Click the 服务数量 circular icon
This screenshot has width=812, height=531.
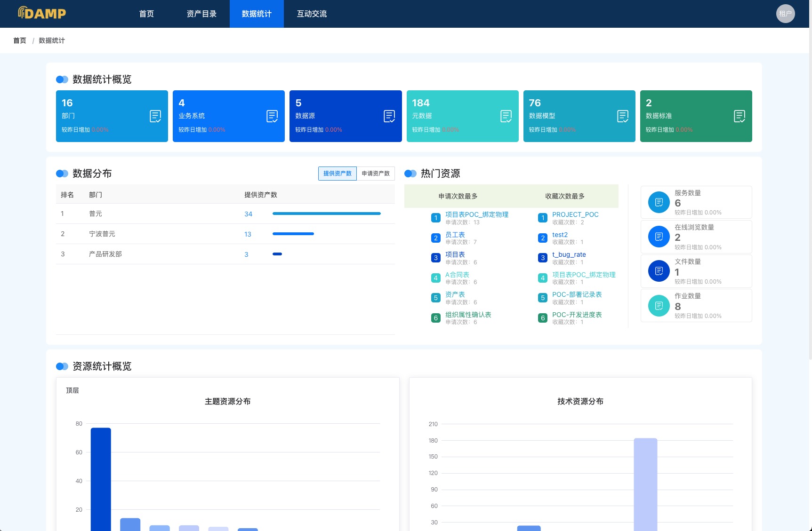coord(659,202)
